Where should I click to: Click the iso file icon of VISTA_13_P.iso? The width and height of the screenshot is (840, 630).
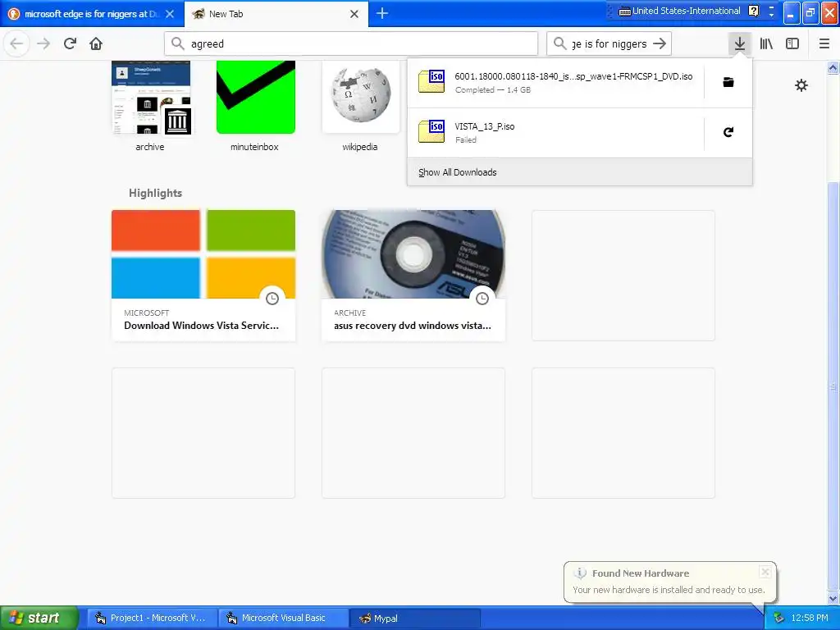(x=431, y=132)
